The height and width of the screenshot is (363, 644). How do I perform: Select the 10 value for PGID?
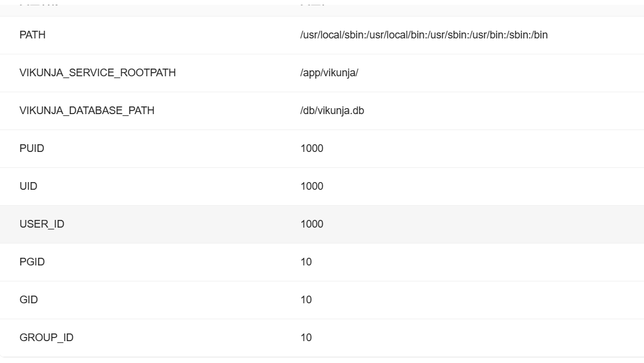tap(306, 262)
